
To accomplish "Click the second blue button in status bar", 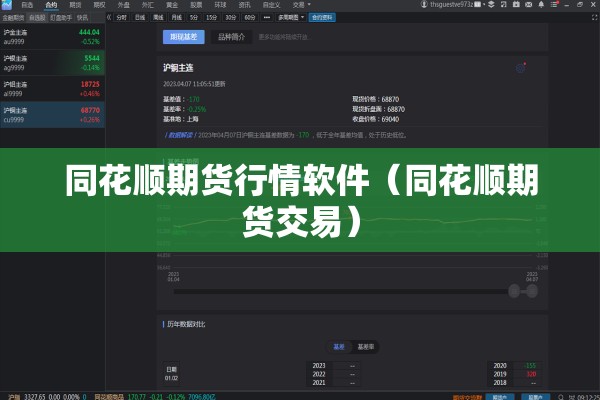I will coord(536,397).
